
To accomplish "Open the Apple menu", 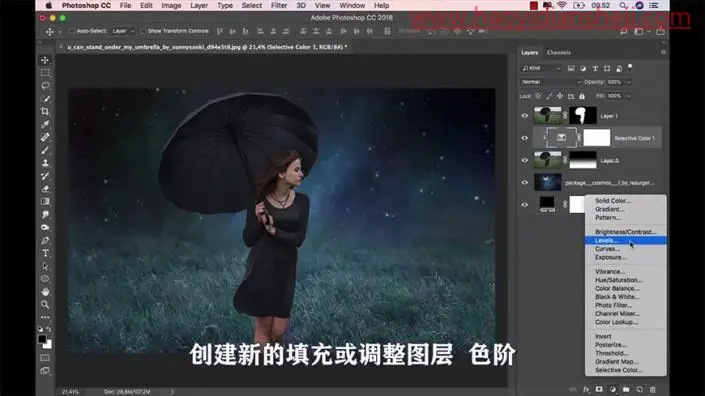I will [x=49, y=5].
